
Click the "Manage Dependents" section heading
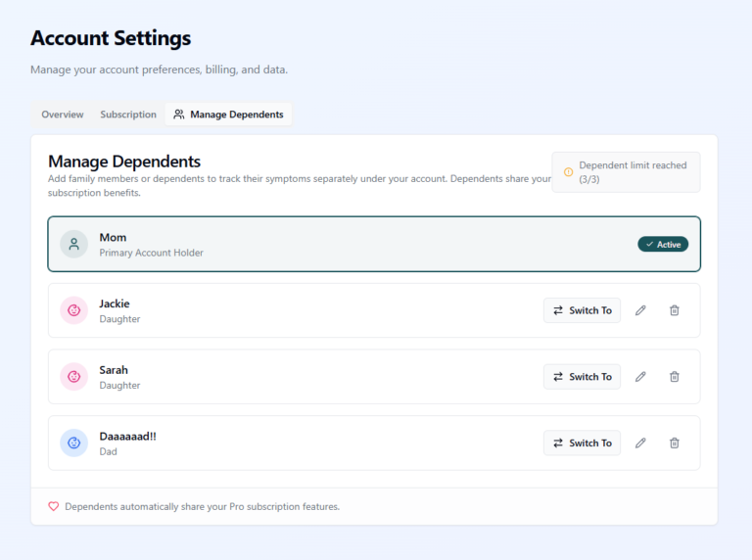tap(124, 162)
